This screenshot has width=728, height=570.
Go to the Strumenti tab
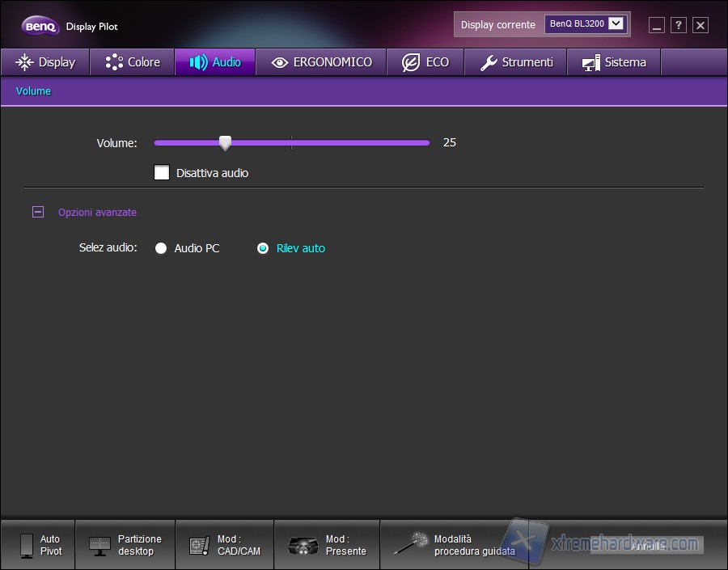[515, 62]
